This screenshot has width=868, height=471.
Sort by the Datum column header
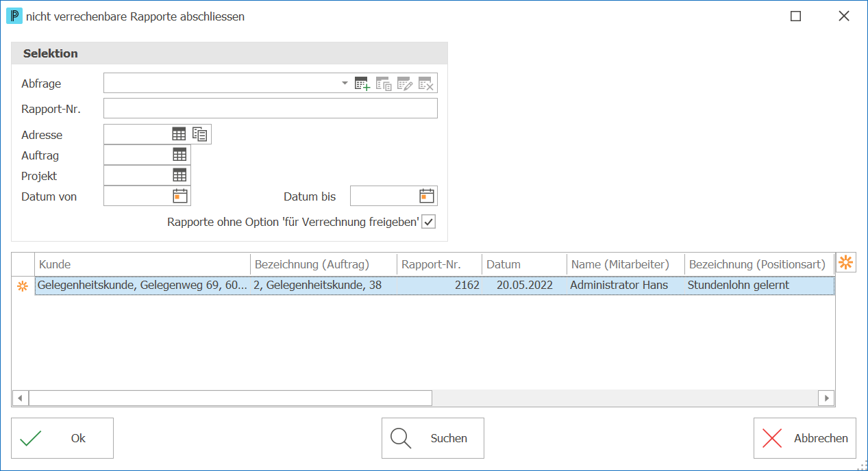(525, 264)
